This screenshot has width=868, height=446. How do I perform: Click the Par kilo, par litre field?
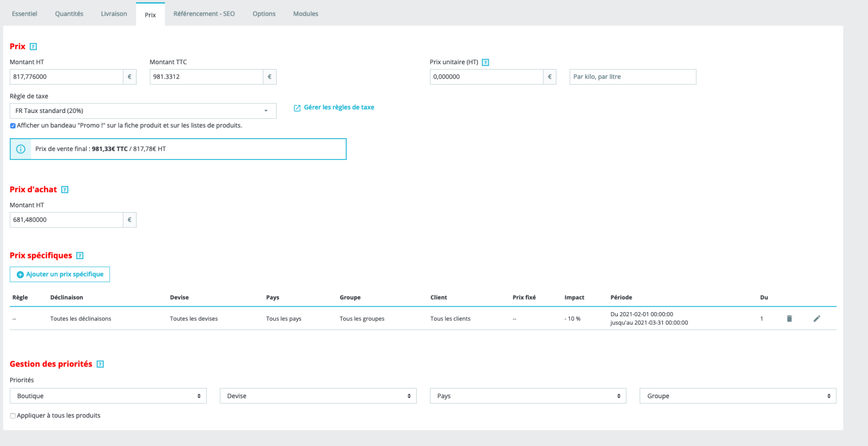point(633,77)
